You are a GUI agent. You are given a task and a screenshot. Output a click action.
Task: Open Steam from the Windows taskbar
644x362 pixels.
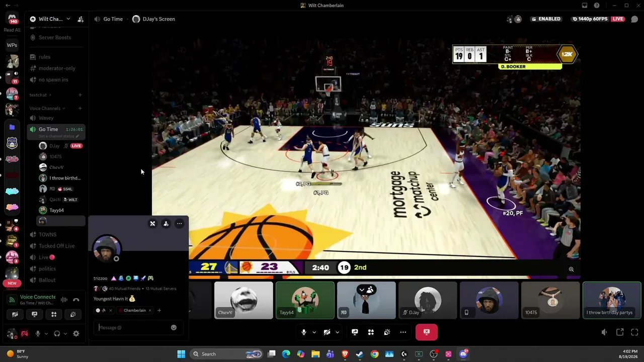point(360,354)
